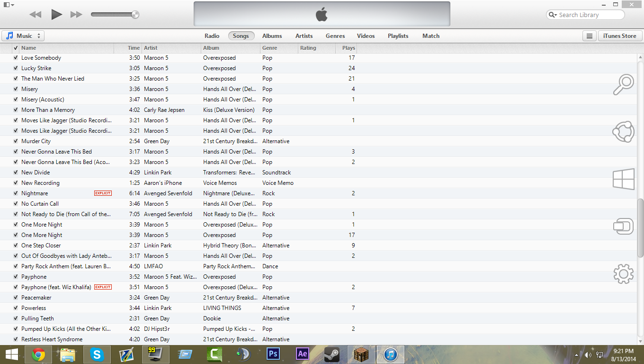Screen dimensions: 644x364
Task: Uncheck the Love Somebody song
Action: click(x=16, y=58)
